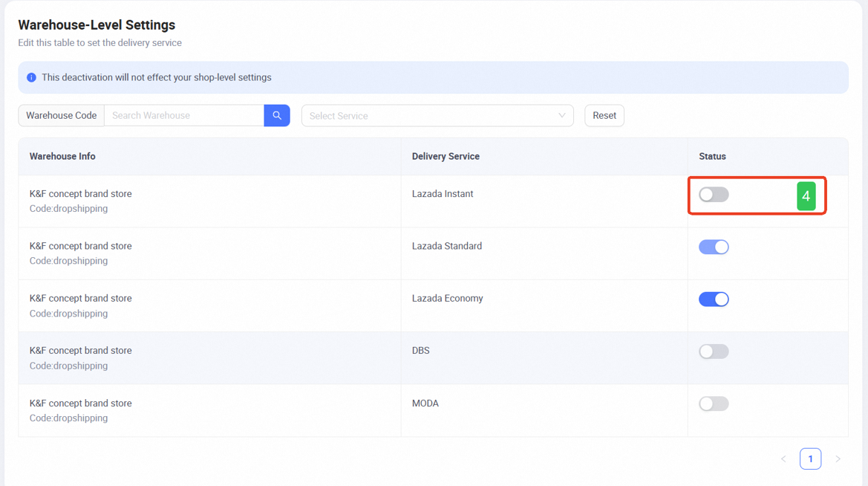Click the Delivery Service column header

click(x=446, y=156)
